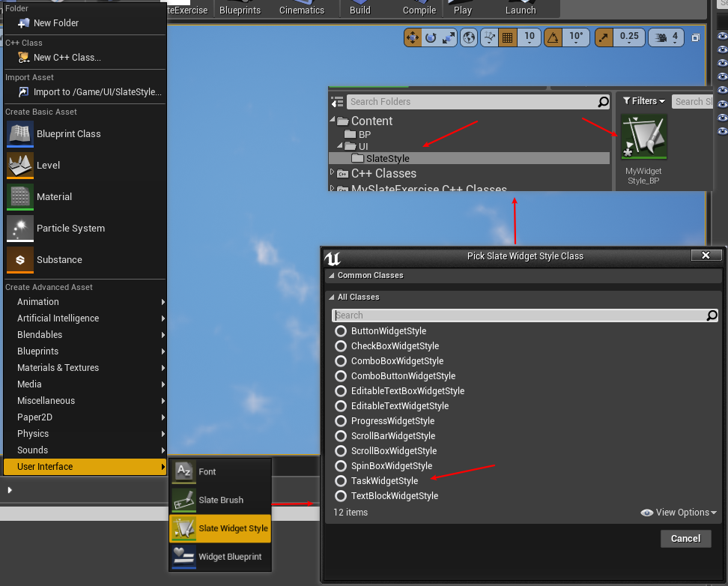Screen dimensions: 728x586
Task: Select EditableTextWidgetStyle radio option
Action: (341, 406)
